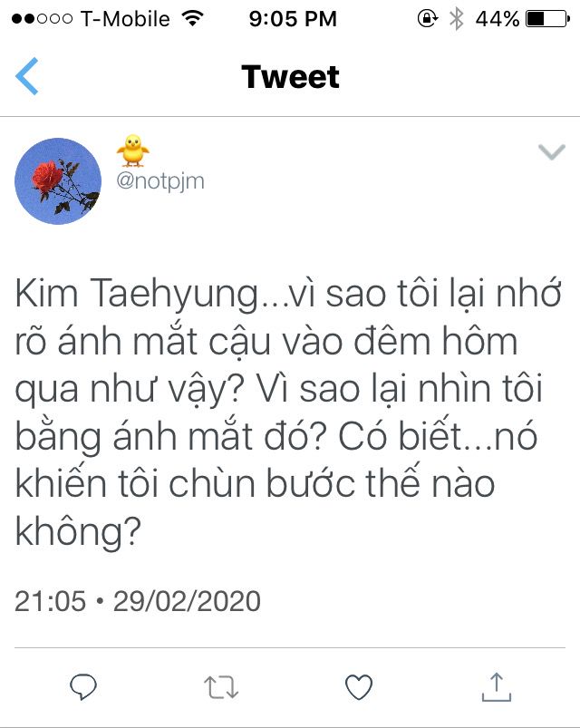Screen dimensions: 580x728
Task: Tap the rotation lock status icon
Action: coord(428,18)
